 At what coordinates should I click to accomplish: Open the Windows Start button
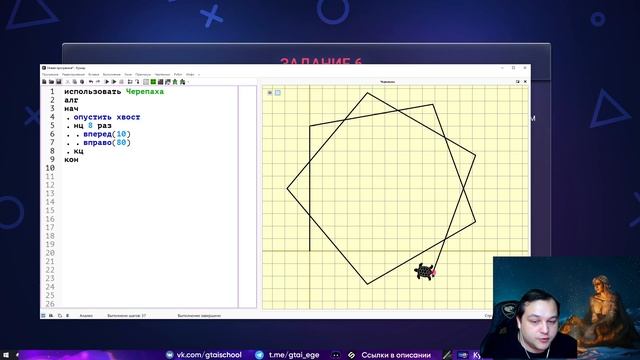coord(6,355)
